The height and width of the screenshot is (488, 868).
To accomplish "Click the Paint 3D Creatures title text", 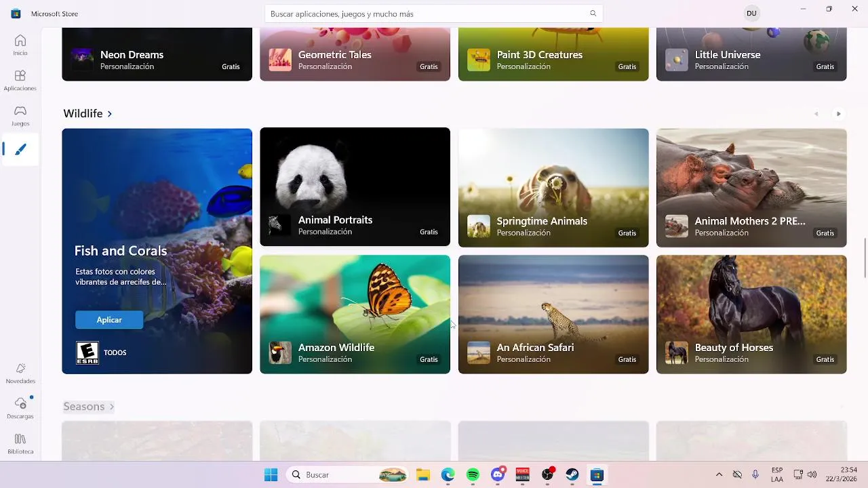I will 540,54.
